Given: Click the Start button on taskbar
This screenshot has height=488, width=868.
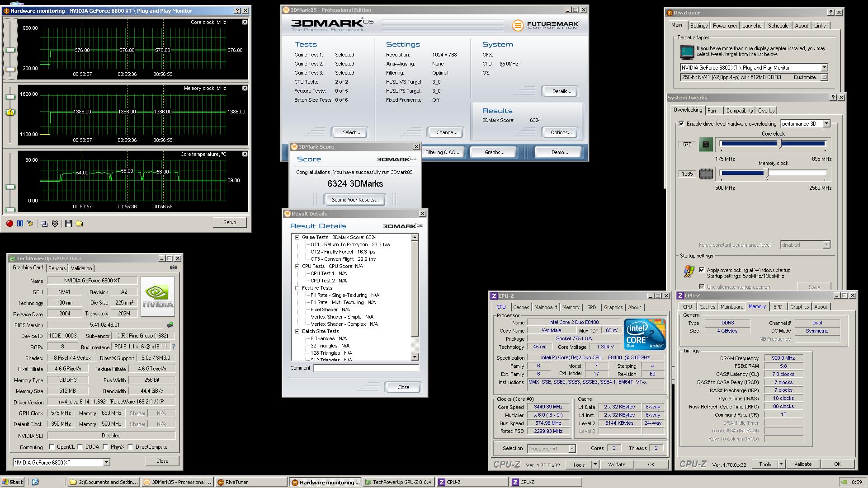Looking at the screenshot, I should click(x=13, y=482).
